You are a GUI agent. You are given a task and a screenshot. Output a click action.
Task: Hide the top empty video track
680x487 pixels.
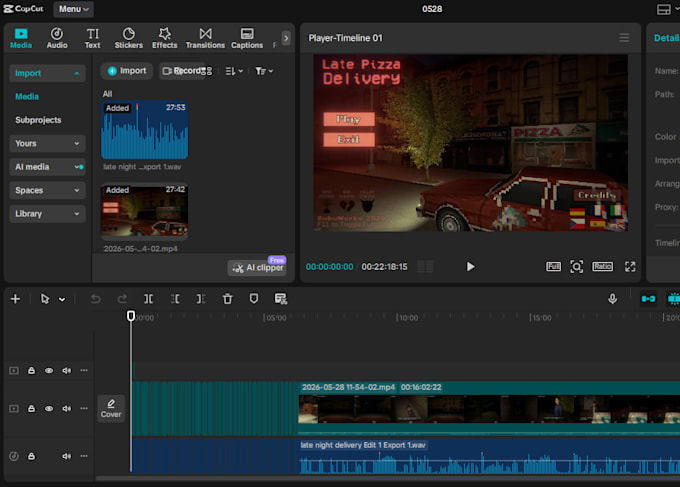(49, 371)
